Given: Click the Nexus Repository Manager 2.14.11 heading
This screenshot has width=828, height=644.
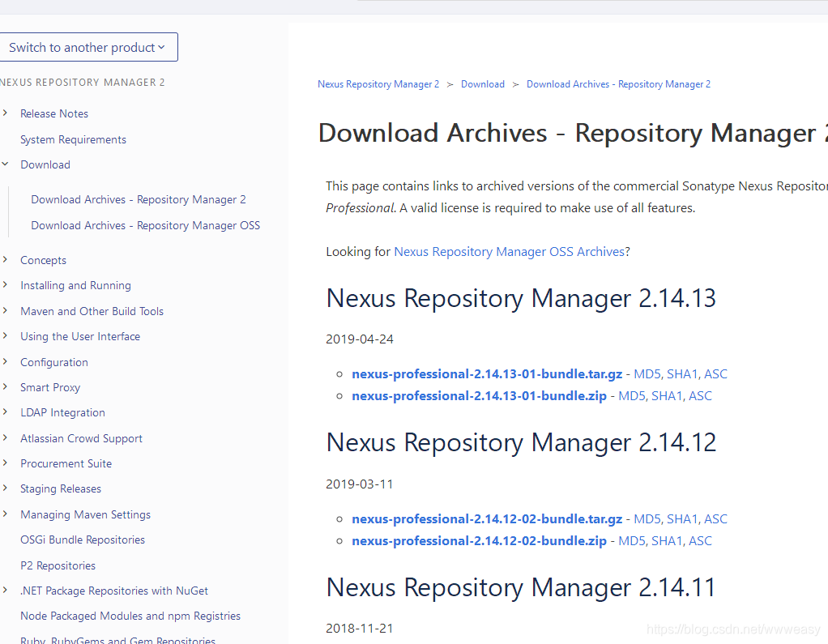Looking at the screenshot, I should [x=521, y=588].
